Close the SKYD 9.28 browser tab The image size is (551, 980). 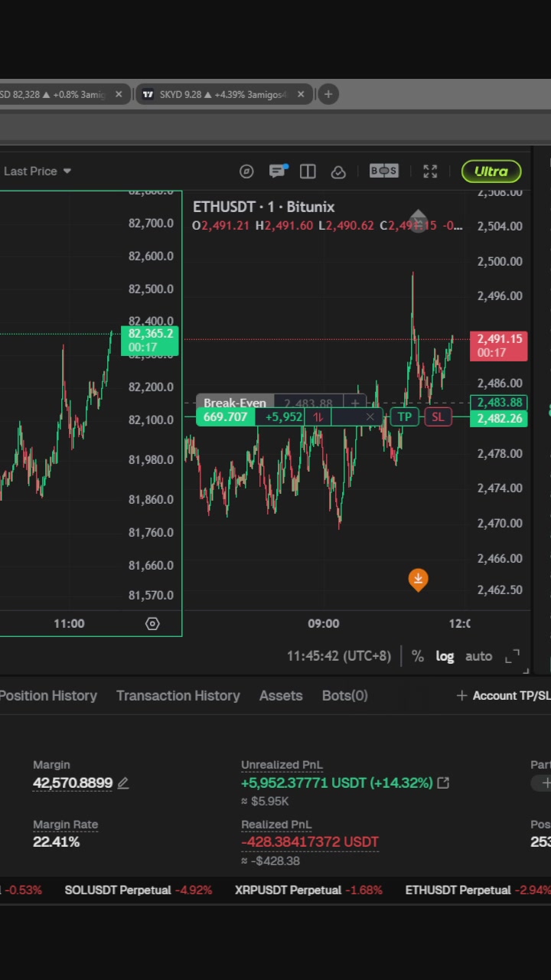point(301,94)
